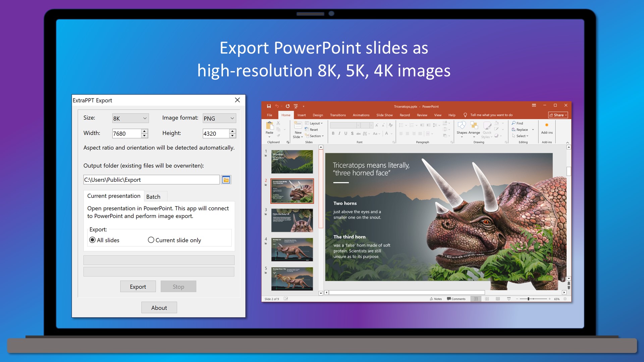
Task: Click the Redo/Repeat icon in PowerPoint
Action: 287,106
